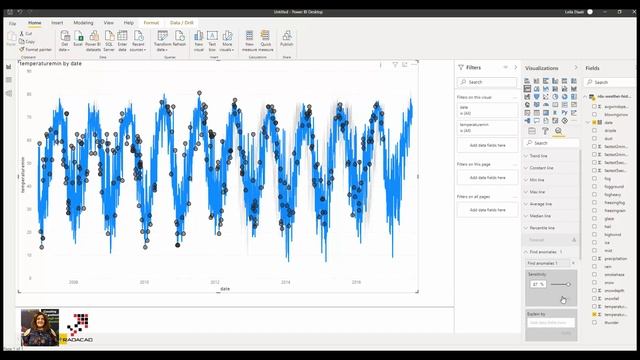640x360 pixels.
Task: Switch to the View ribbon tab
Action: [109, 23]
